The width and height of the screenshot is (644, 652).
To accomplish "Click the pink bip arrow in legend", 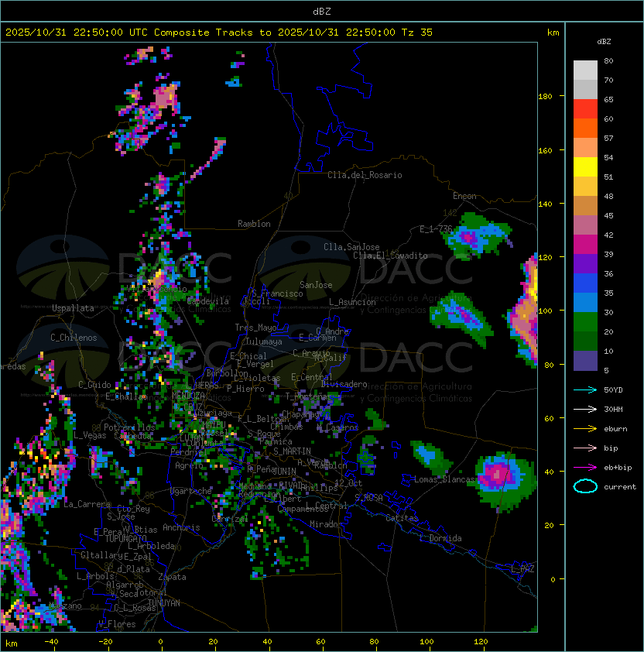I will pyautogui.click(x=585, y=448).
